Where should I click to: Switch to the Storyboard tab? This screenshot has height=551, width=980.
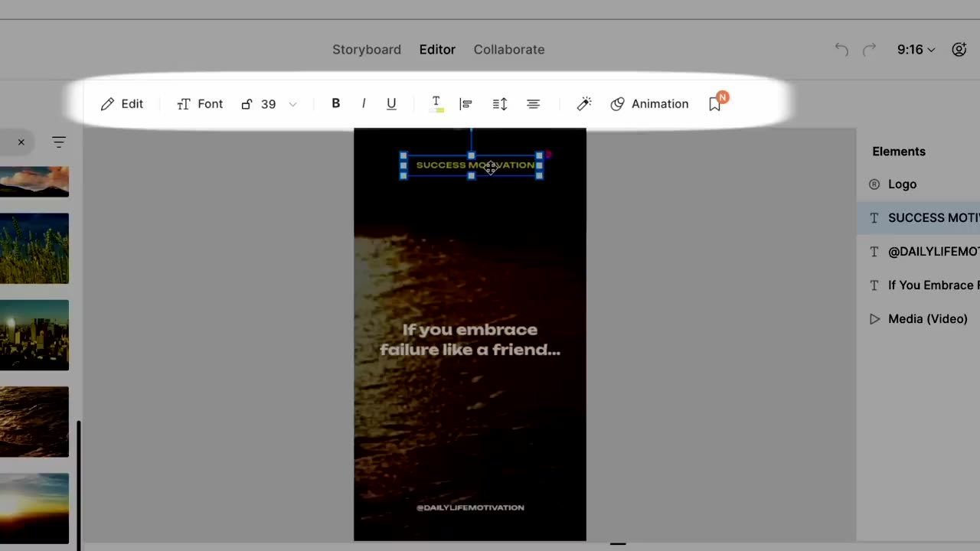(x=367, y=49)
